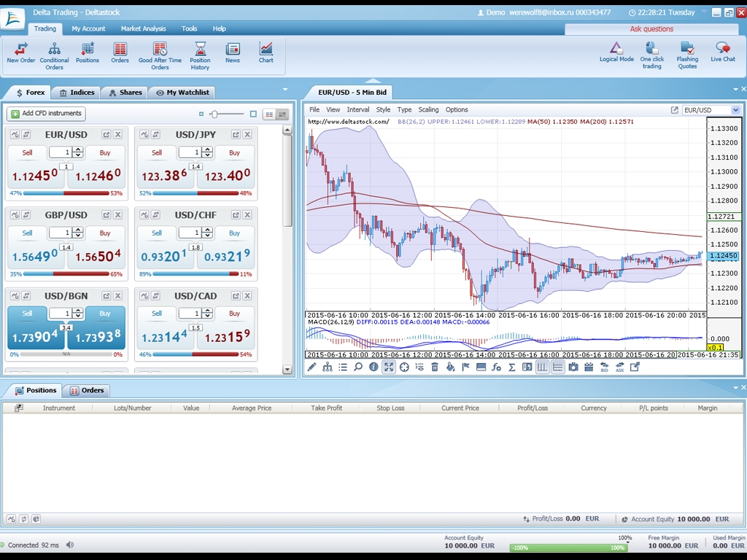
Task: Open the New Order dialog
Action: point(20,52)
